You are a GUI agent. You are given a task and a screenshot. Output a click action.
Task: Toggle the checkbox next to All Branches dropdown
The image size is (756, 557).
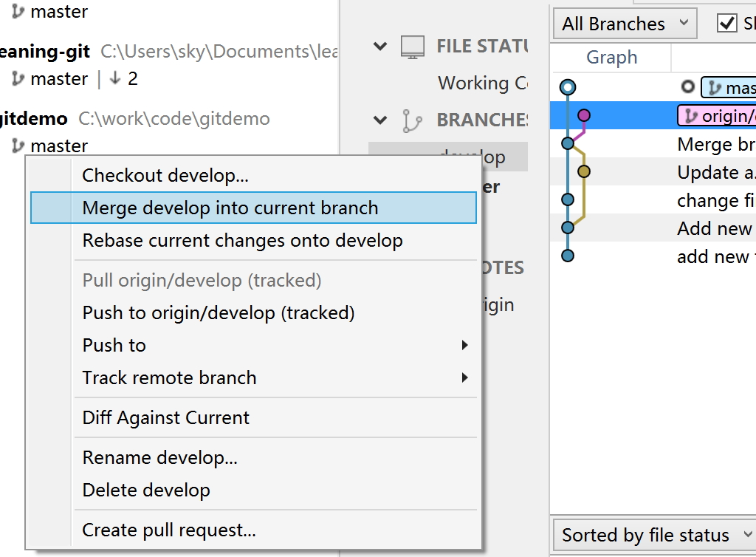point(727,24)
